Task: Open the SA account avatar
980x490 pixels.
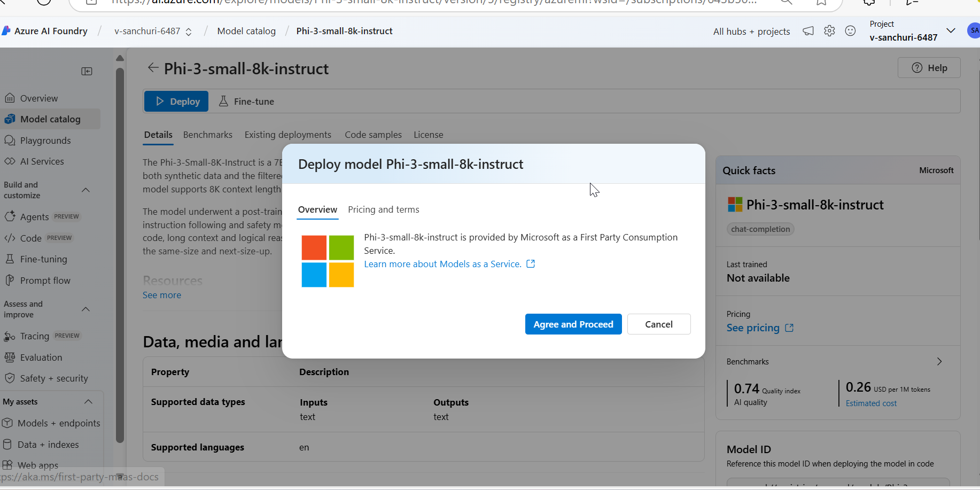Action: [974, 30]
